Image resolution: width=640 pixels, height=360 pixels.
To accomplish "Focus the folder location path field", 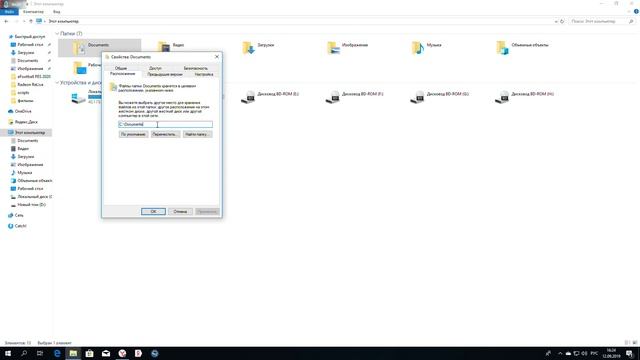I will coord(165,124).
